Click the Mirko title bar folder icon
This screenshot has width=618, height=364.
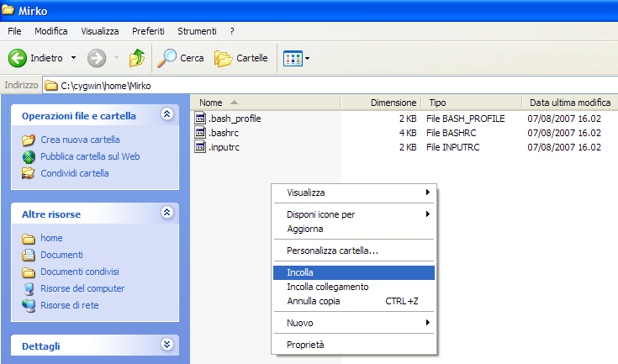8,10
